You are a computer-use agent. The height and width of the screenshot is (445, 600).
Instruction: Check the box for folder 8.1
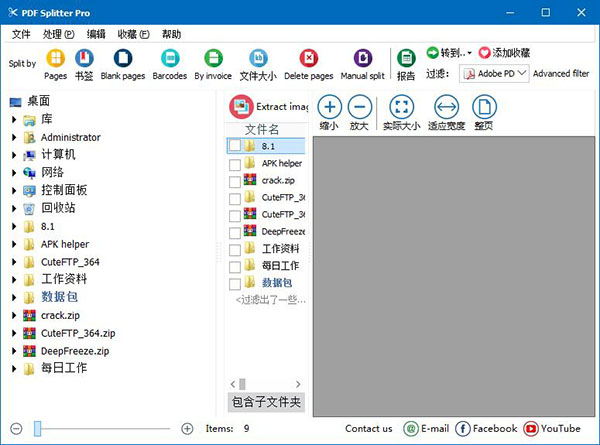pos(235,146)
